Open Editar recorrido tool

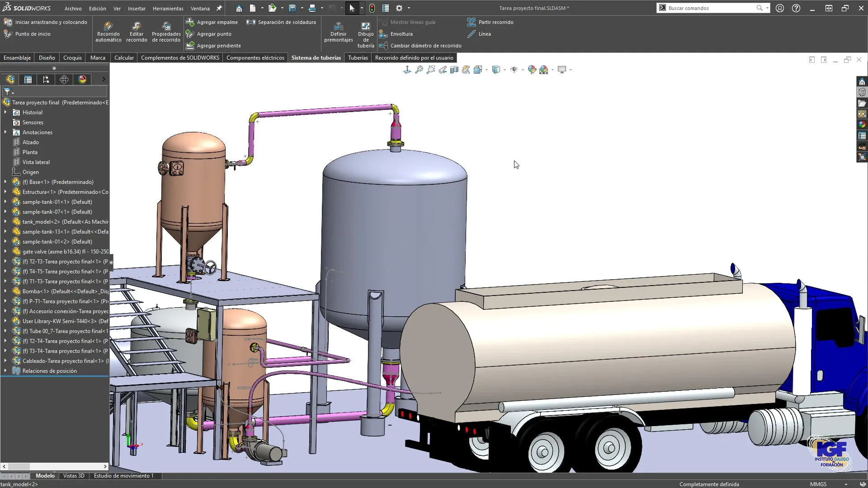point(137,32)
